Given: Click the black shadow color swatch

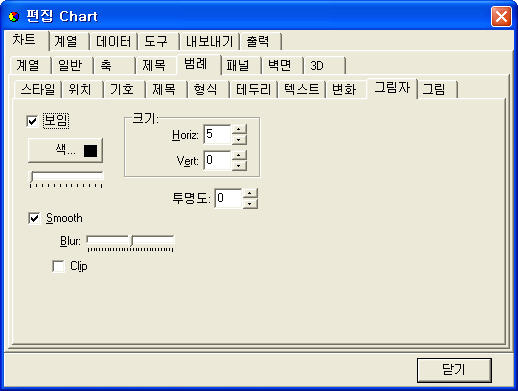Looking at the screenshot, I should [91, 151].
